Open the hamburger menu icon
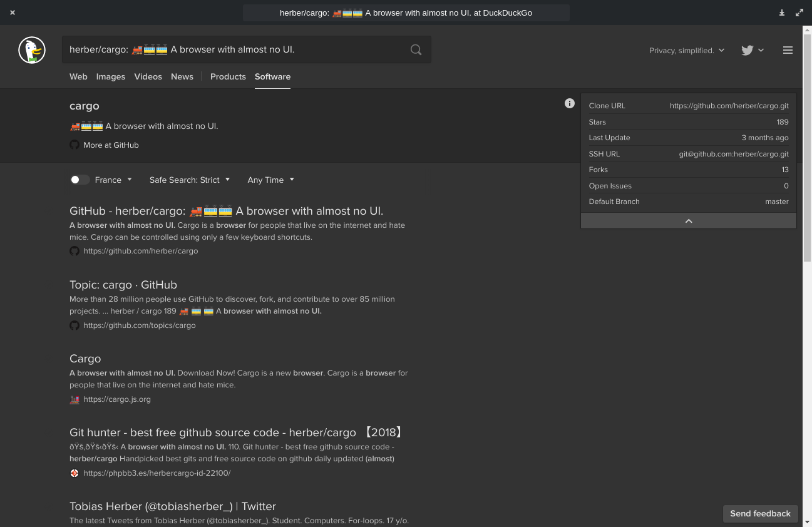The width and height of the screenshot is (812, 527). click(788, 50)
